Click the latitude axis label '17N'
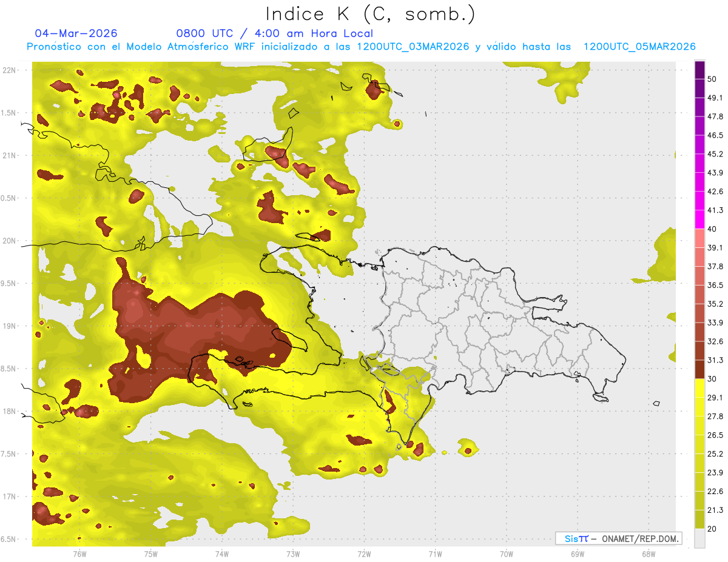This screenshot has height=562, width=728. tap(10, 497)
